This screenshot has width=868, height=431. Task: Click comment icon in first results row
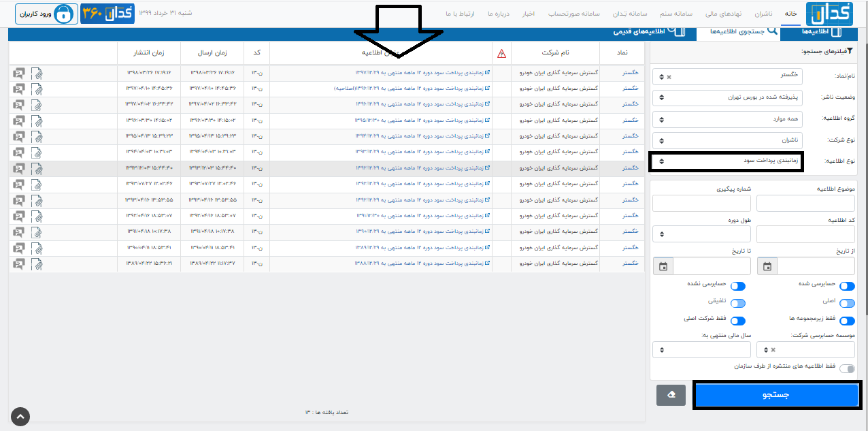(x=19, y=73)
